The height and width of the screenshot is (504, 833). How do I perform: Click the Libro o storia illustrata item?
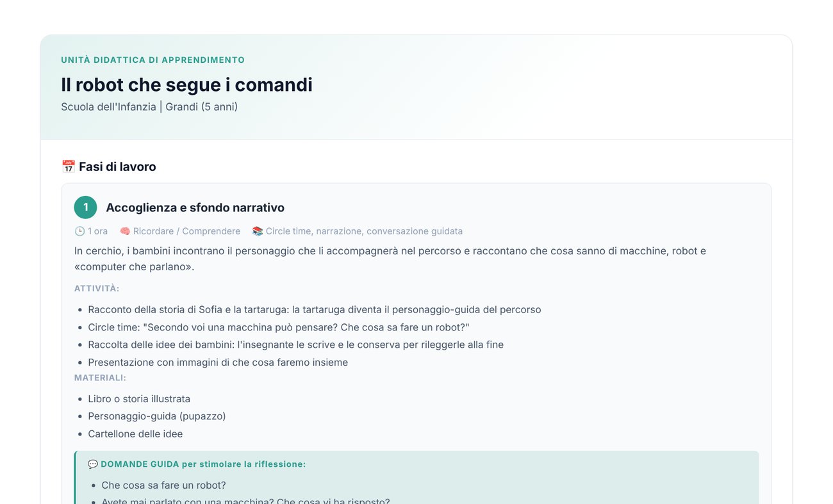[139, 399]
